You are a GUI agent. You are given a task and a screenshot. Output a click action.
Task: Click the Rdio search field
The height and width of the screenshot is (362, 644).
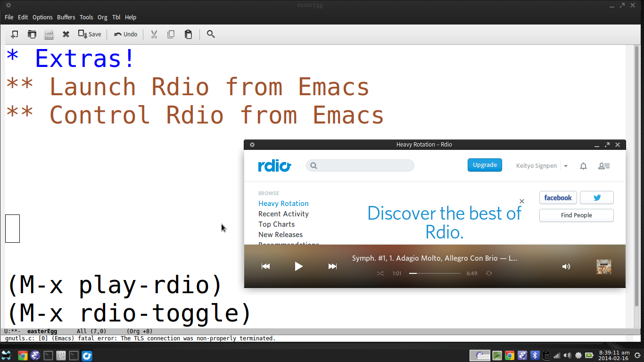click(x=360, y=165)
